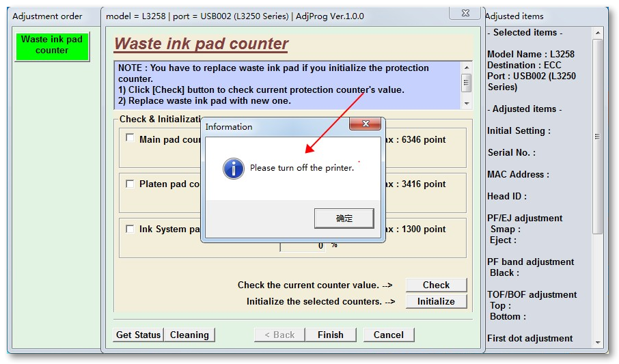Click the NOTE box scrollbar thumb
The image size is (619, 364).
(x=467, y=83)
